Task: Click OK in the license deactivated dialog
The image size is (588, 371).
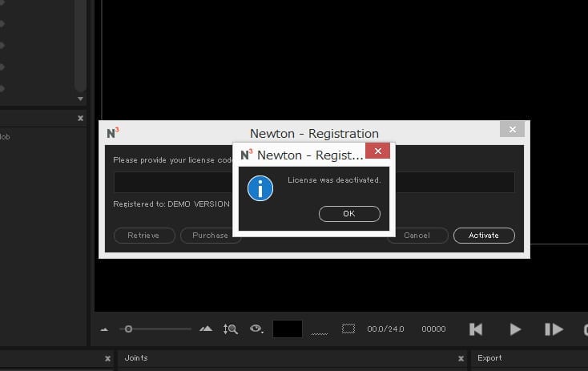Action: point(349,214)
